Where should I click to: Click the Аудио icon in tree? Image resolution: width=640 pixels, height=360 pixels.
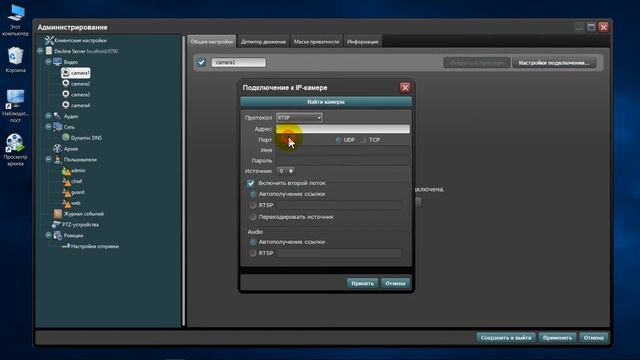tap(57, 116)
